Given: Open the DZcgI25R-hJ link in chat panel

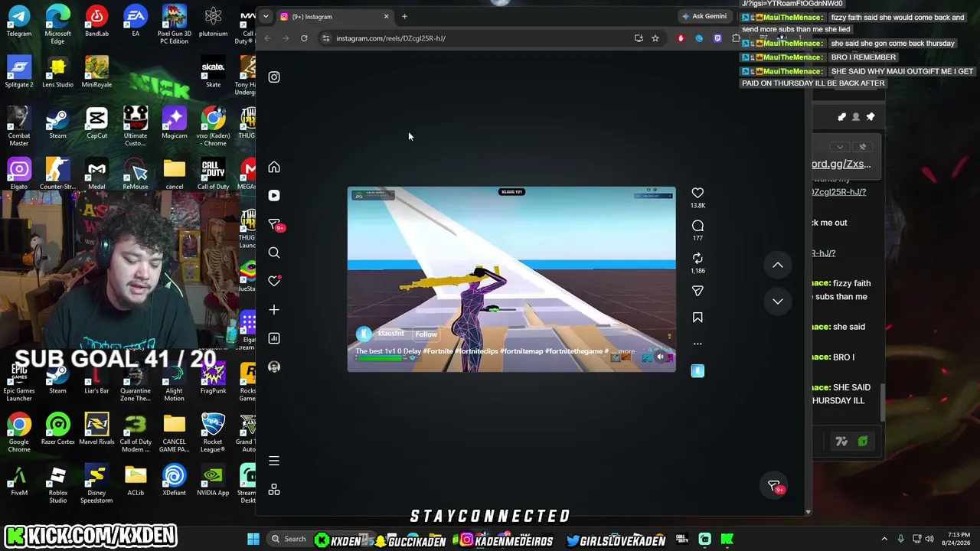Looking at the screenshot, I should (x=839, y=192).
